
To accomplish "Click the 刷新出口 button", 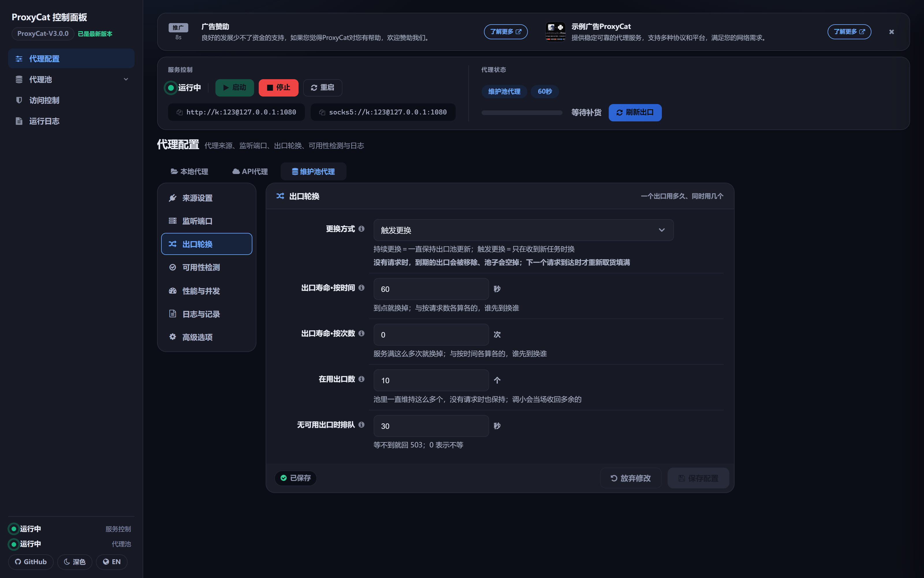I will pyautogui.click(x=635, y=112).
